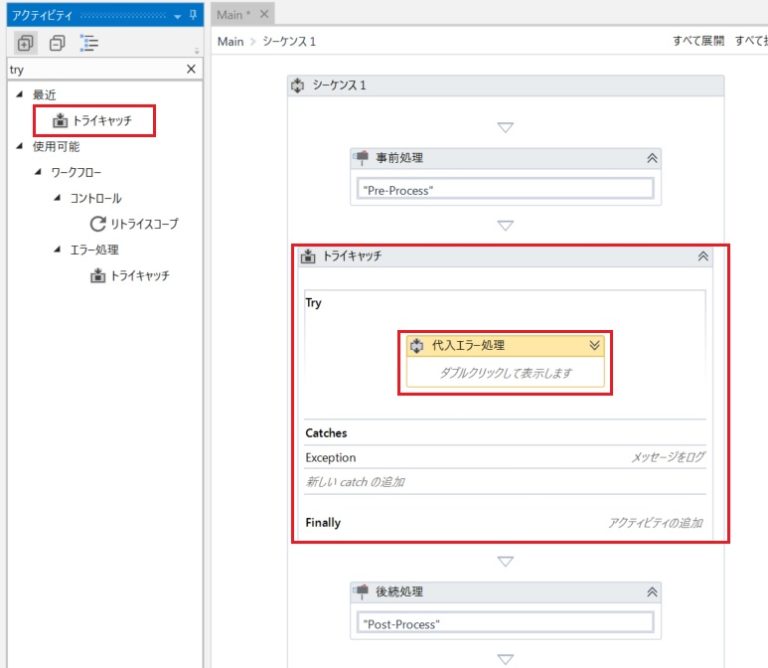Click drop arrow above 後続処理
The image size is (768, 668).
[x=505, y=561]
